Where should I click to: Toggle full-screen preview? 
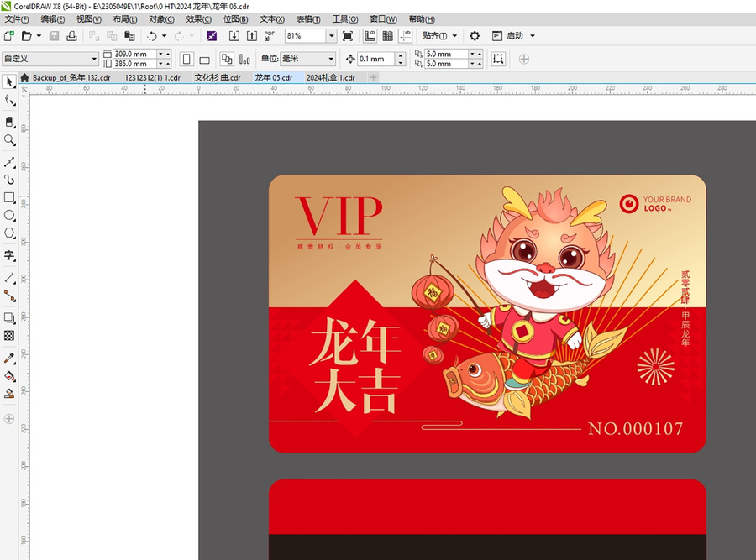click(347, 35)
